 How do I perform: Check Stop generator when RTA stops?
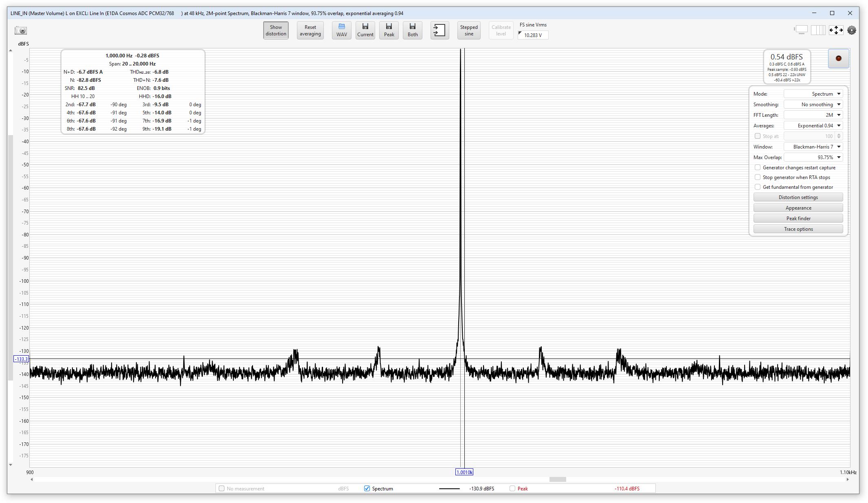(x=758, y=177)
